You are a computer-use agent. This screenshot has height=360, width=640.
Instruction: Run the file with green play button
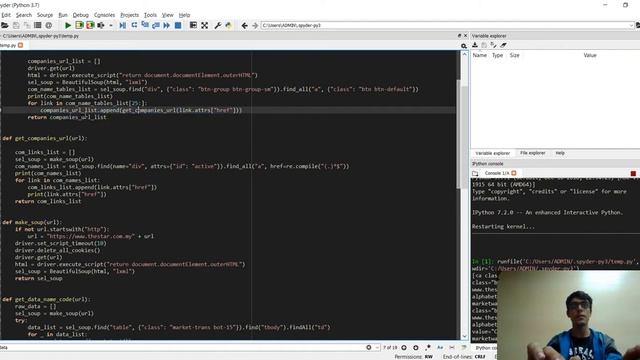point(68,25)
